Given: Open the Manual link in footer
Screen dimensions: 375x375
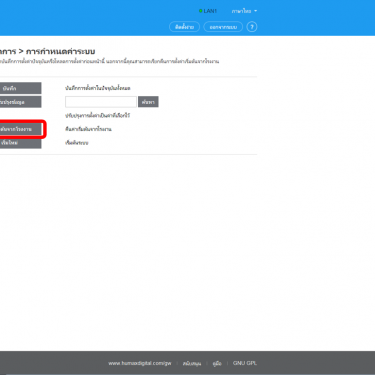Looking at the screenshot, I should pos(217,363).
